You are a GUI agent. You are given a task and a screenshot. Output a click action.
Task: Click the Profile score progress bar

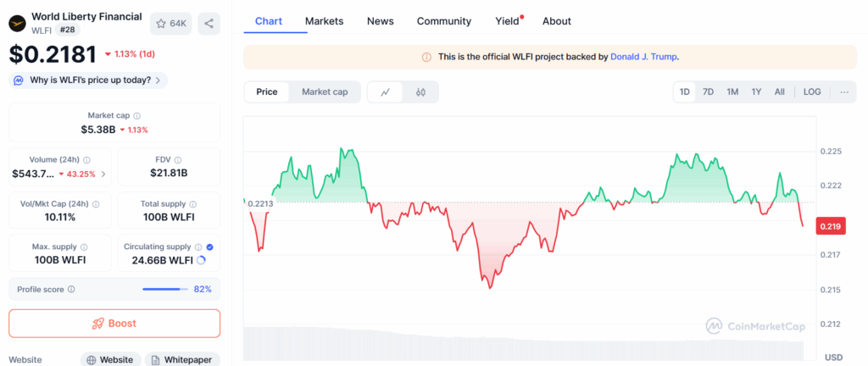coord(164,289)
